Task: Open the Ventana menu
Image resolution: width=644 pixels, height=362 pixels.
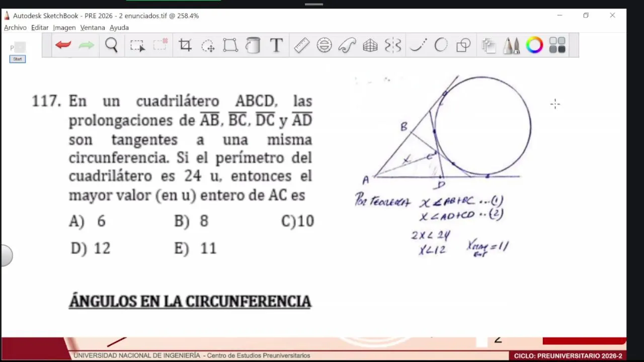Action: pyautogui.click(x=93, y=28)
